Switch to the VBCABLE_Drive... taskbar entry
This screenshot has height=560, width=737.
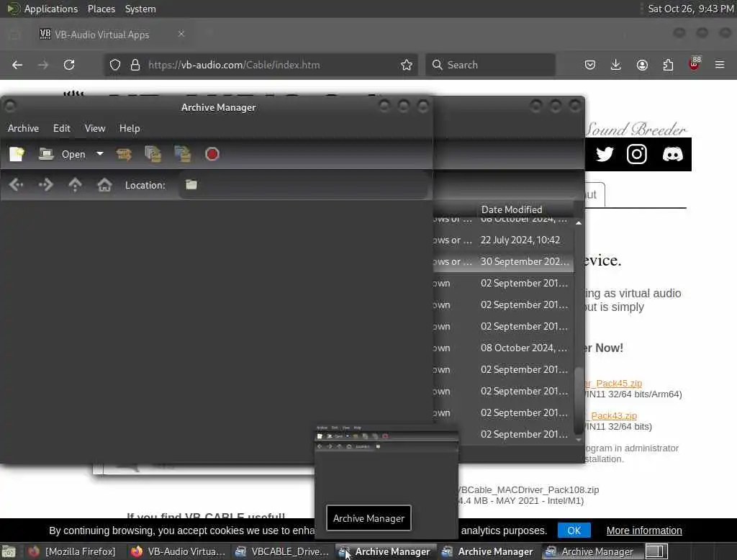click(282, 551)
